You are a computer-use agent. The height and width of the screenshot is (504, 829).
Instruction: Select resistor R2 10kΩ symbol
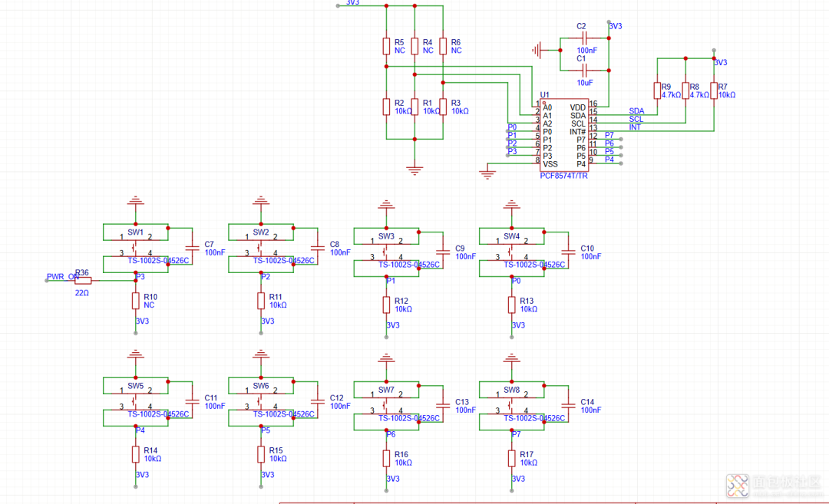click(386, 107)
